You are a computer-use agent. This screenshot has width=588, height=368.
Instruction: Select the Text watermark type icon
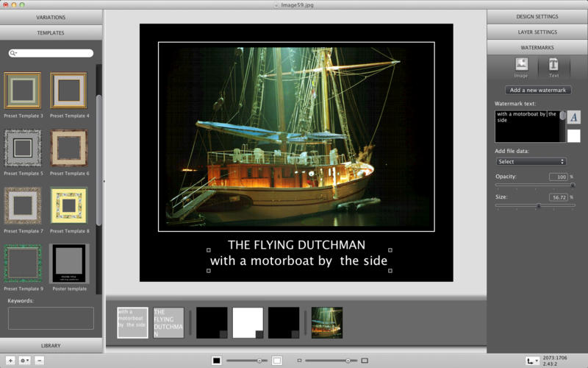coord(553,66)
